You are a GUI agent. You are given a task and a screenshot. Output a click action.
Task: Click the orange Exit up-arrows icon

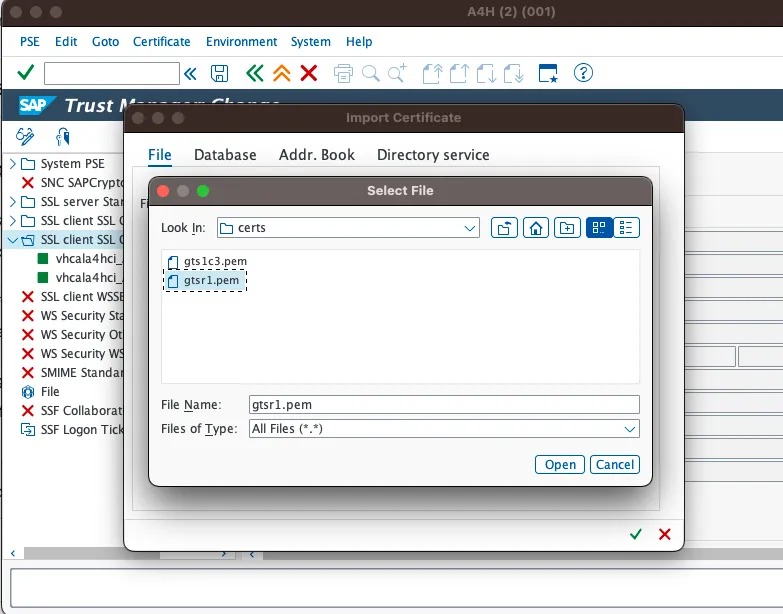click(281, 73)
